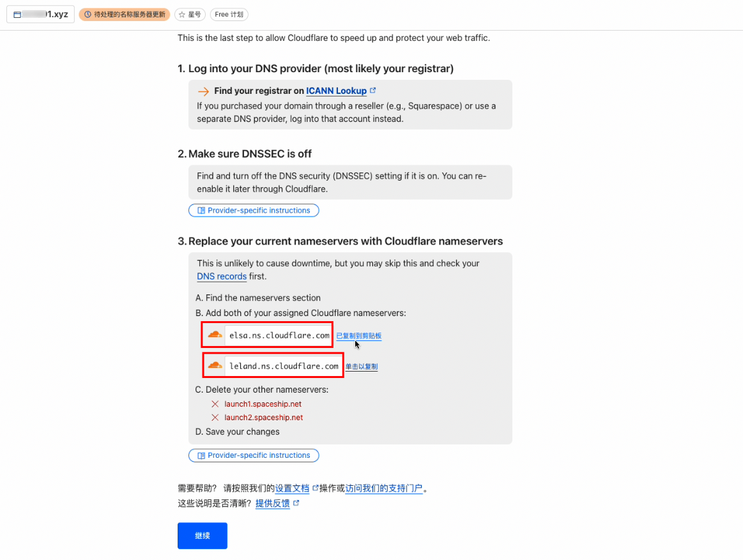Click the star icon in the 星号 button
This screenshot has height=560, width=743.
coord(182,15)
